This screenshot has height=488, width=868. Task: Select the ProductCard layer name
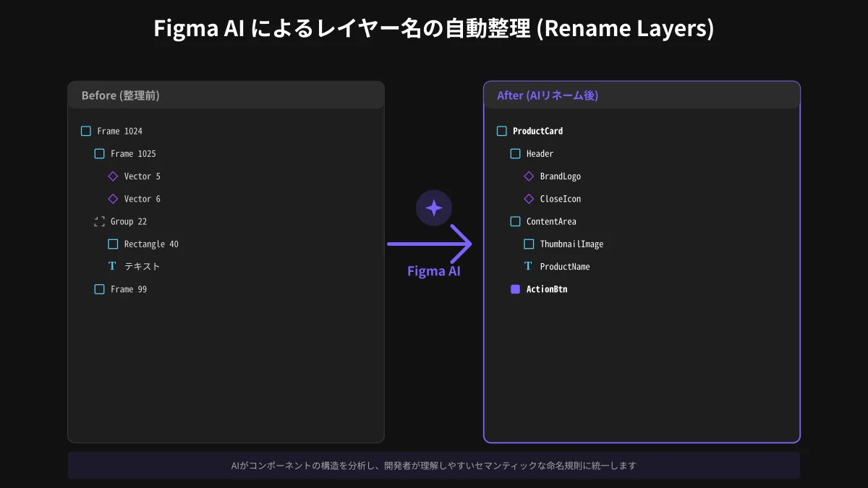537,131
